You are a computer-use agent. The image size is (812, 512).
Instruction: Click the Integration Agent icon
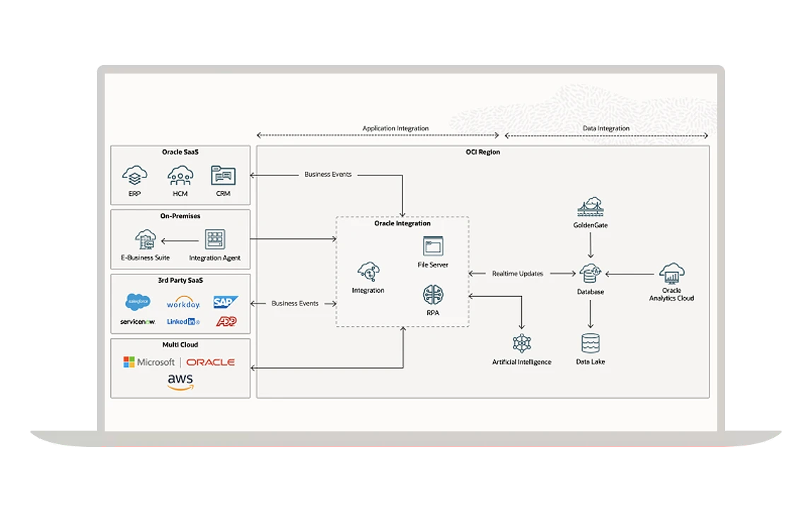[215, 240]
